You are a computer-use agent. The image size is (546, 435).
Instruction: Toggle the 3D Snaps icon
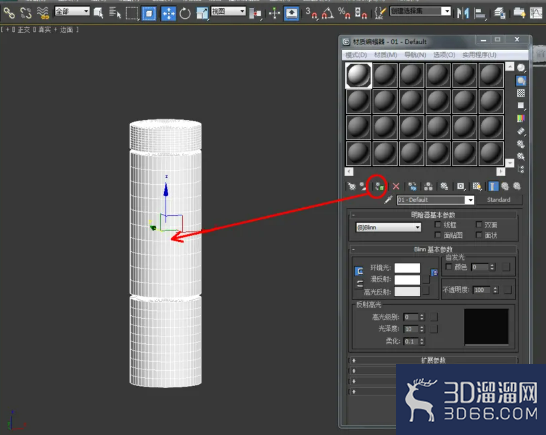tap(312, 13)
